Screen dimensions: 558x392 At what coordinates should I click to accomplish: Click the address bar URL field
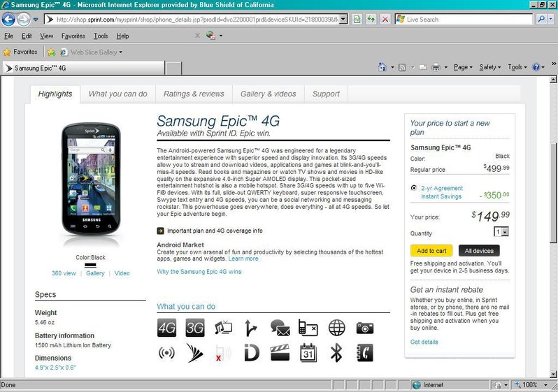tap(196, 19)
